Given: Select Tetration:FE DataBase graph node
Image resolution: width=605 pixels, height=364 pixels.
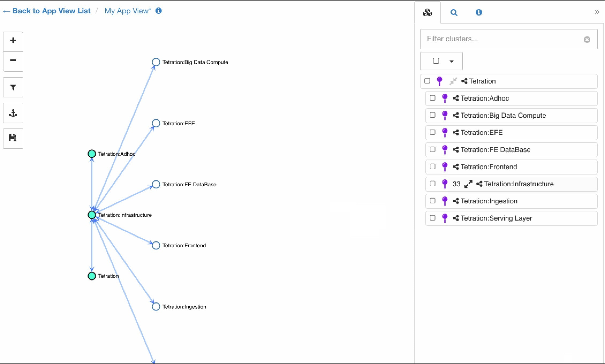Looking at the screenshot, I should tap(156, 184).
